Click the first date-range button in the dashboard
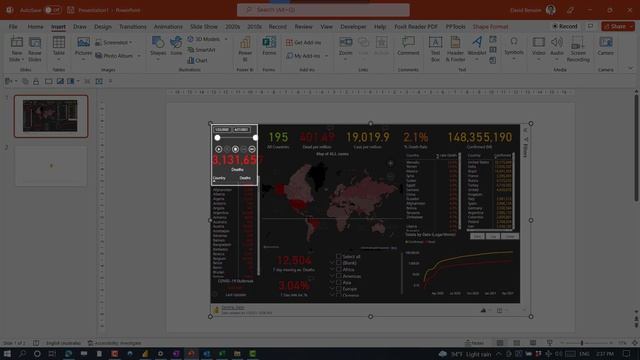This screenshot has height=360, width=640. click(x=477, y=236)
